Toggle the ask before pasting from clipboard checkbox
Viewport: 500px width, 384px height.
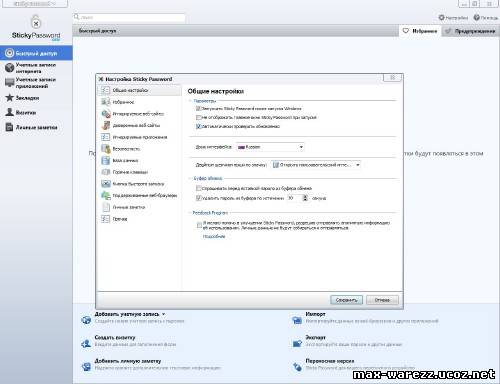pyautogui.click(x=198, y=188)
